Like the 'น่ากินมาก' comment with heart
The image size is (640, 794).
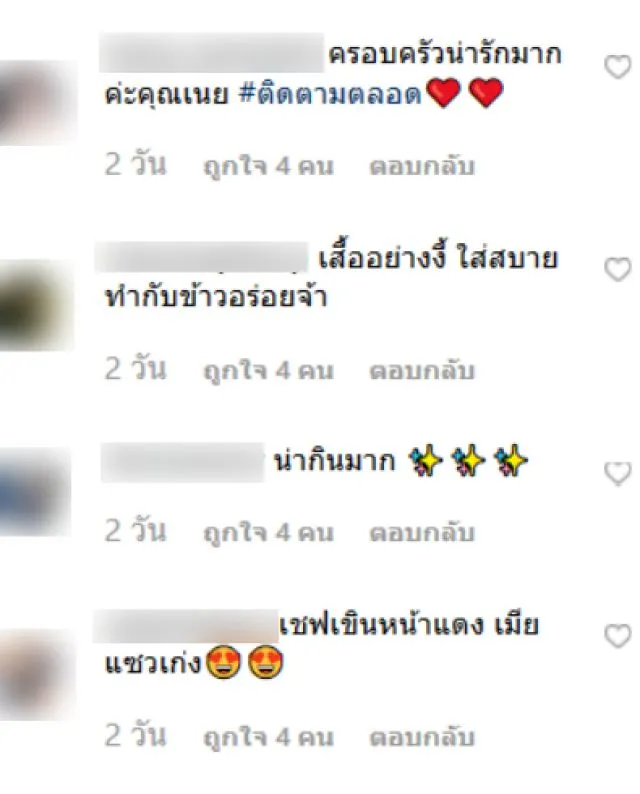(618, 473)
